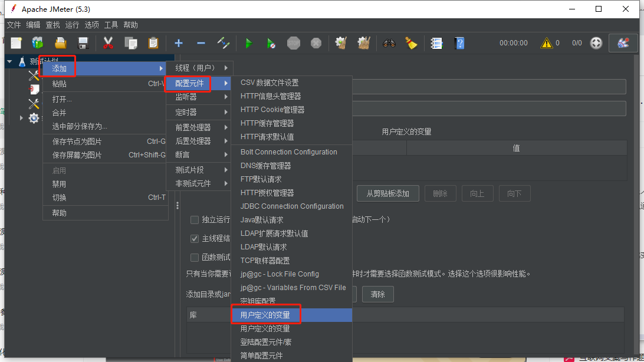Choose HTTP信息头管理器 entry
The height and width of the screenshot is (362, 644).
point(291,96)
